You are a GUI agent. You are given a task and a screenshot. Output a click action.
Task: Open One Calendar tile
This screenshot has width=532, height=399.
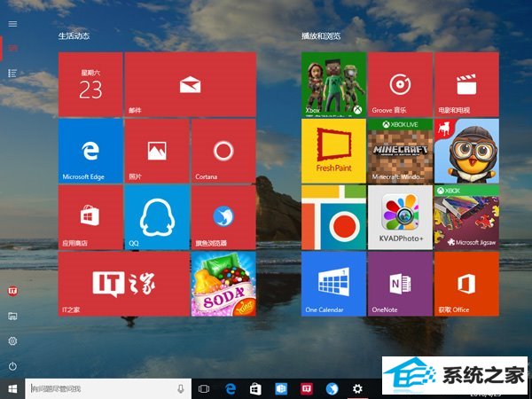(x=333, y=284)
